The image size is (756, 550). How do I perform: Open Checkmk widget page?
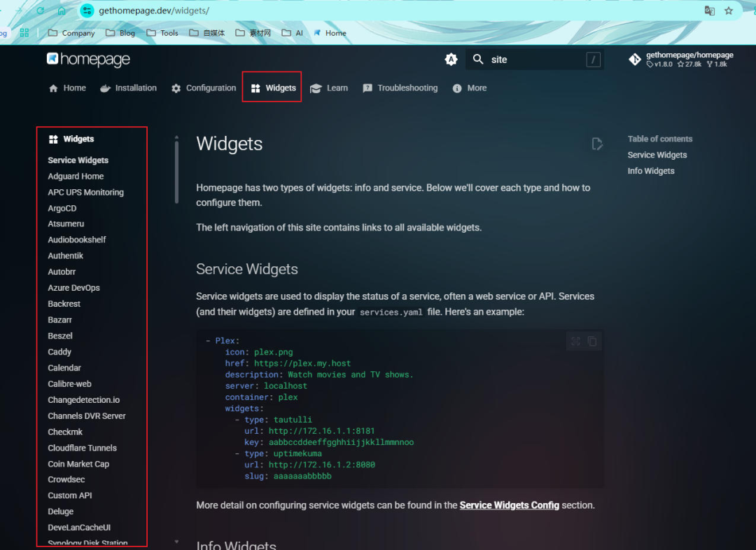65,432
